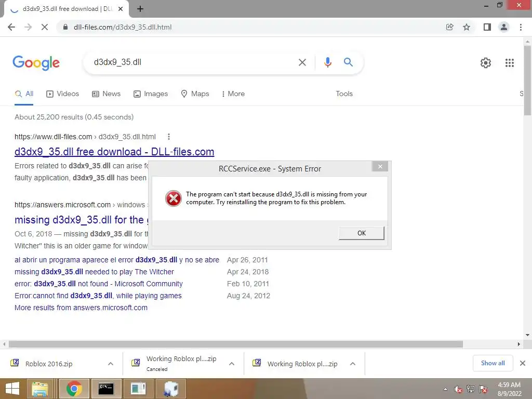
Task: Open the share page icon in the address bar
Action: coord(450,27)
